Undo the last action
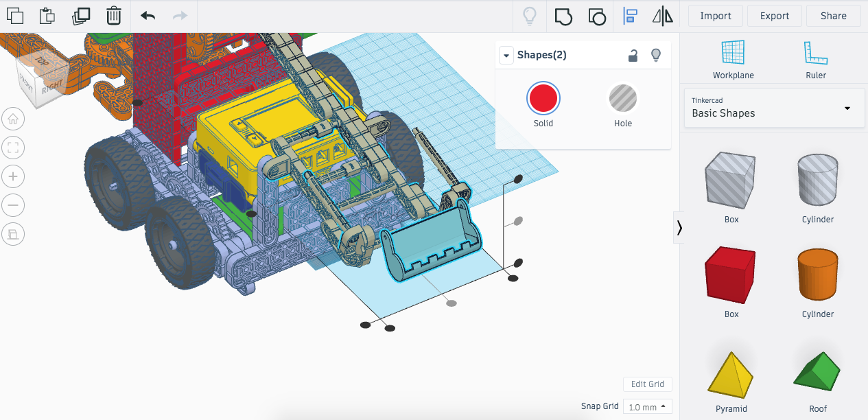The image size is (868, 420). [x=147, y=14]
